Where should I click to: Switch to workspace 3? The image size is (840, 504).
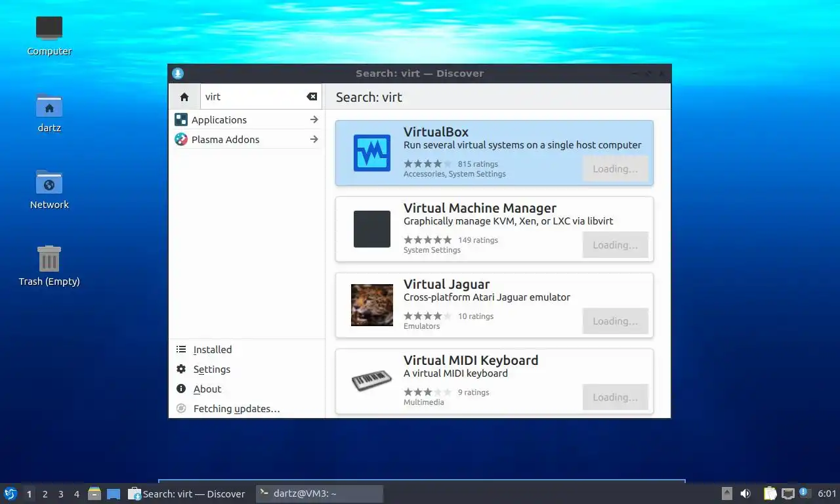point(61,494)
